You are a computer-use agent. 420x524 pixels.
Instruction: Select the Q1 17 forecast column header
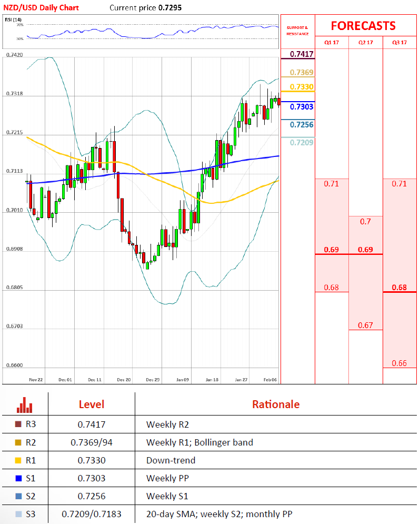332,43
